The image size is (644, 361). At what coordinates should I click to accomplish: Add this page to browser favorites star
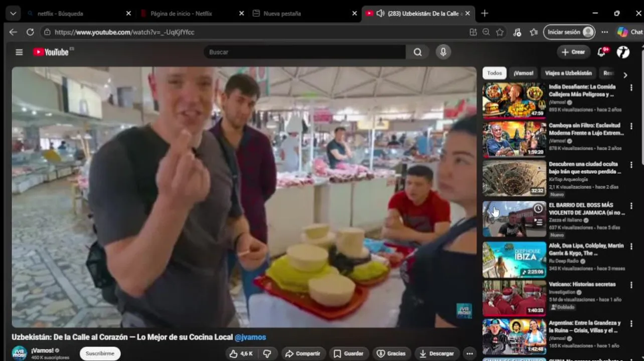point(500,32)
